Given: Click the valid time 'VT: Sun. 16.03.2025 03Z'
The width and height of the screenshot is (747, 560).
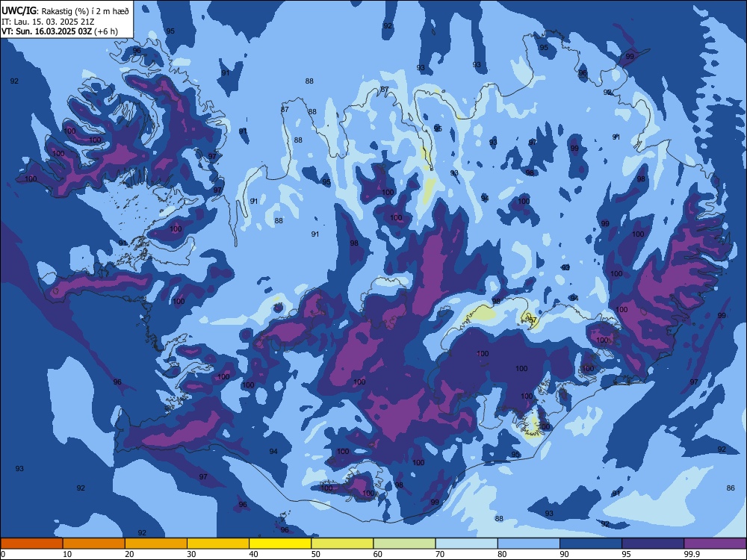Looking at the screenshot, I should [x=46, y=31].
